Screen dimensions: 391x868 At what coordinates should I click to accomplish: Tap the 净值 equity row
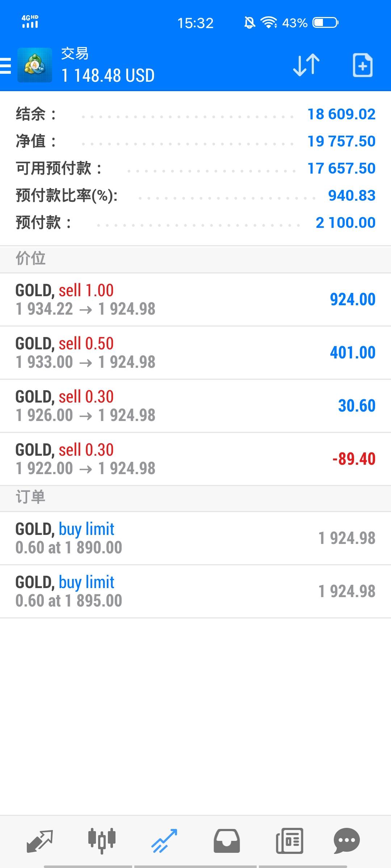click(x=195, y=141)
